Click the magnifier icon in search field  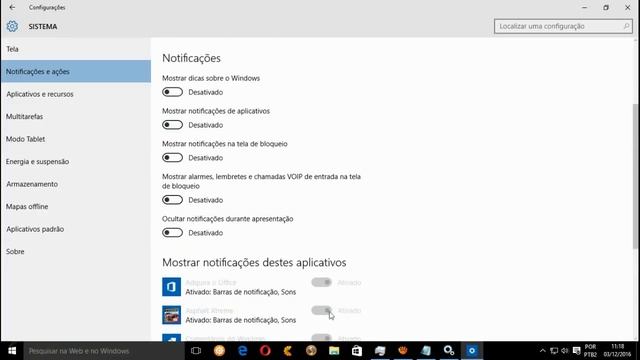click(626, 26)
